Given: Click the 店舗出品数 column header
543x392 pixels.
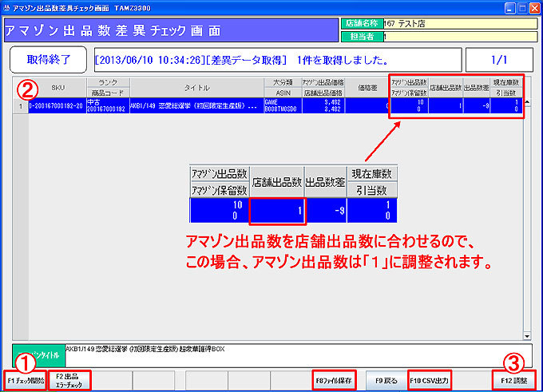Looking at the screenshot, I should click(x=445, y=87).
